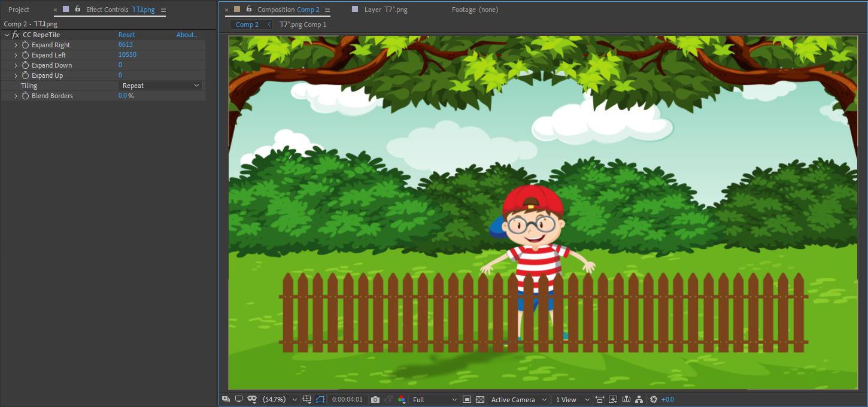
Task: Toggle the Transparency Grid icon
Action: (479, 399)
